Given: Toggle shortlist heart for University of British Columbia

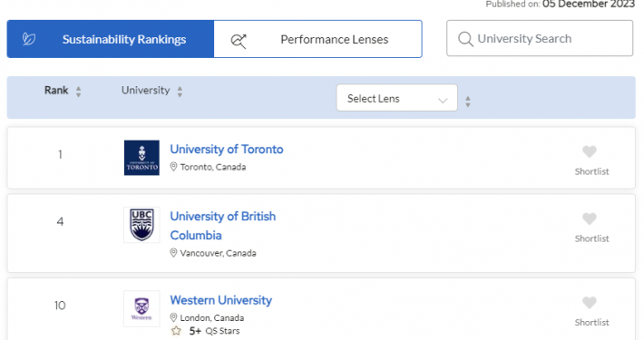Looking at the screenshot, I should pyautogui.click(x=590, y=219).
